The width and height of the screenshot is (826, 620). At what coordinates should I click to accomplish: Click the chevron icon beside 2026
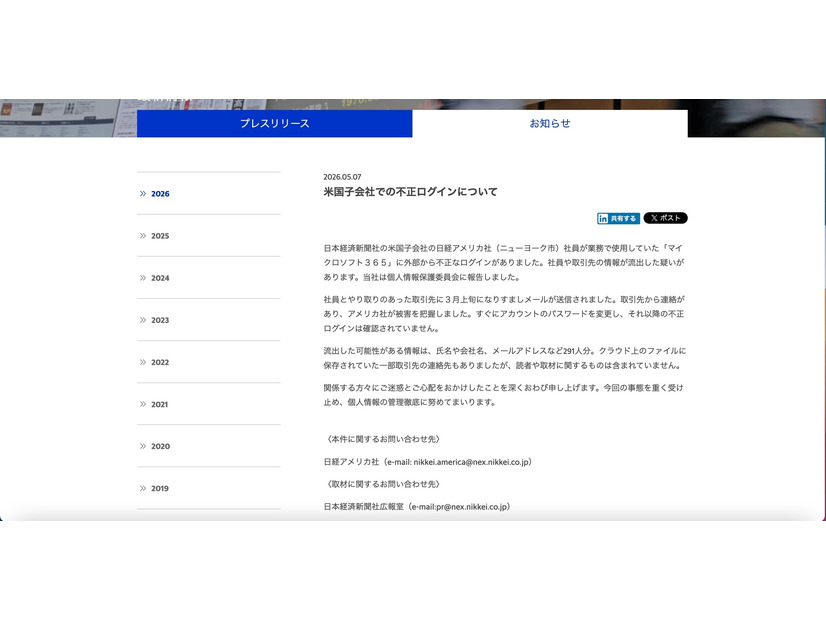pos(143,194)
